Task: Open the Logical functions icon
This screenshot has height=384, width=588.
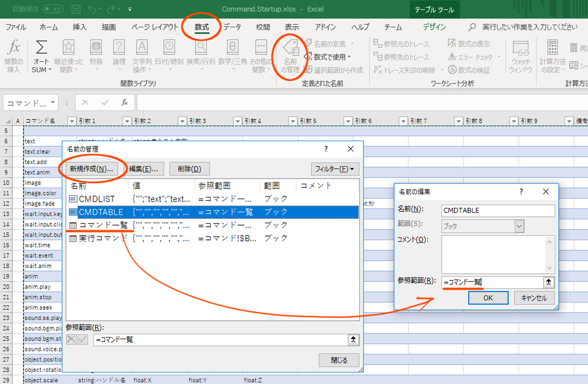Action: click(x=119, y=48)
